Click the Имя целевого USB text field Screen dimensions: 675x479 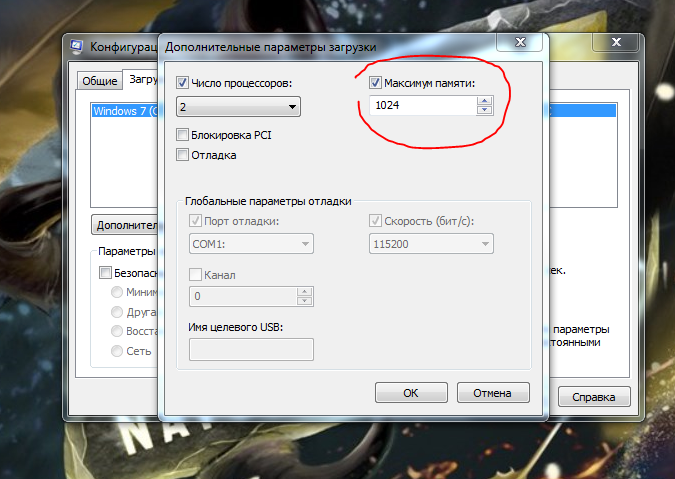tap(251, 349)
